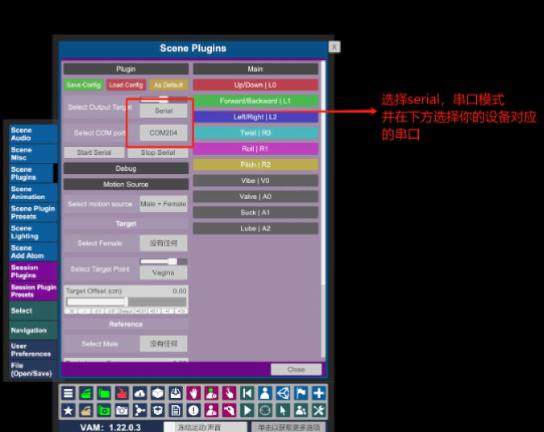The height and width of the screenshot is (432, 544).
Task: Click the magenta pointing-finger icon
Action: [x=229, y=393]
